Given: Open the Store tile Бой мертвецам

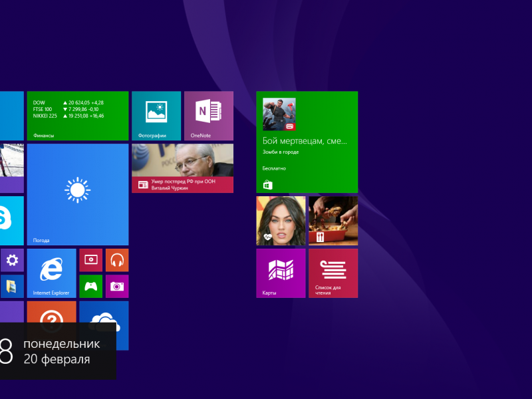Looking at the screenshot, I should (x=307, y=142).
